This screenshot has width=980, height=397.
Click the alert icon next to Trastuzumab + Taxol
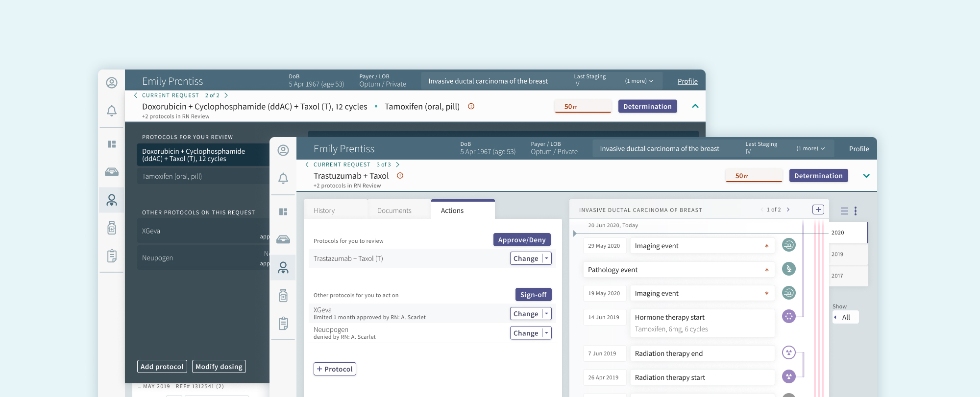pyautogui.click(x=400, y=176)
